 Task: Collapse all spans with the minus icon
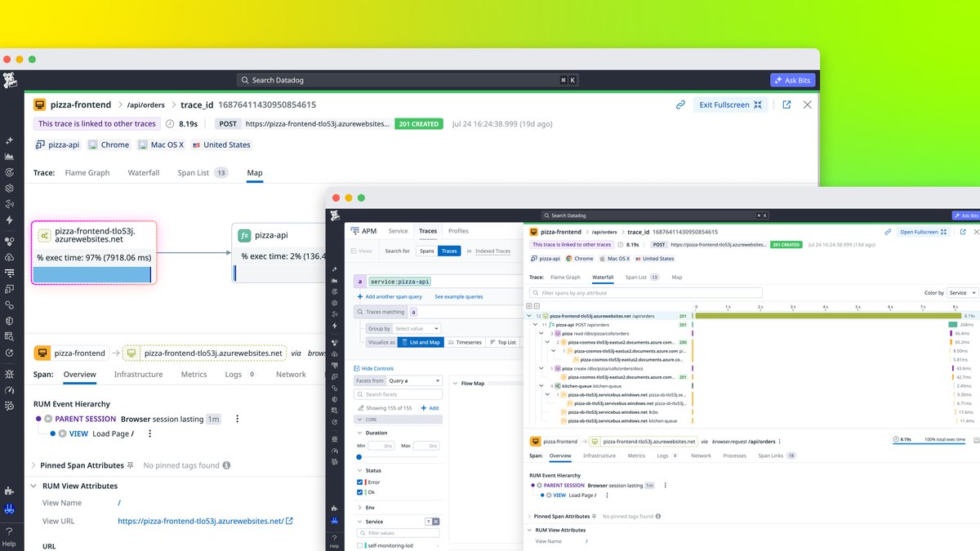pos(537,305)
